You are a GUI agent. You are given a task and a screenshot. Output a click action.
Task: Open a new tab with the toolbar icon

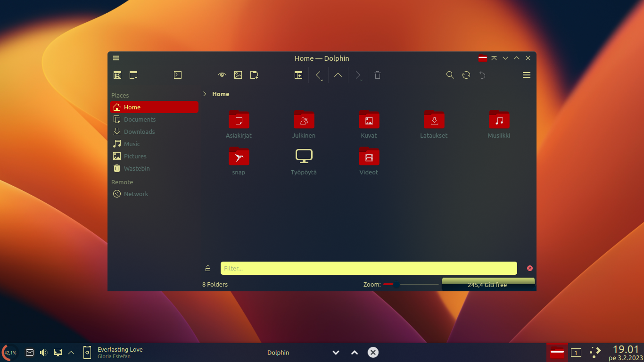click(x=133, y=75)
